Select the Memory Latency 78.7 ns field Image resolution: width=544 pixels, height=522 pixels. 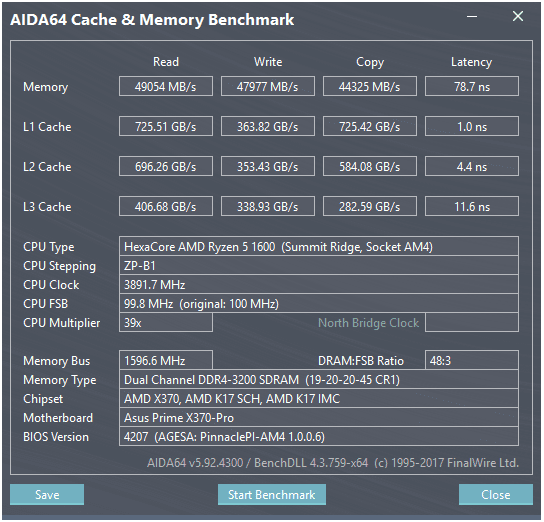pos(472,86)
